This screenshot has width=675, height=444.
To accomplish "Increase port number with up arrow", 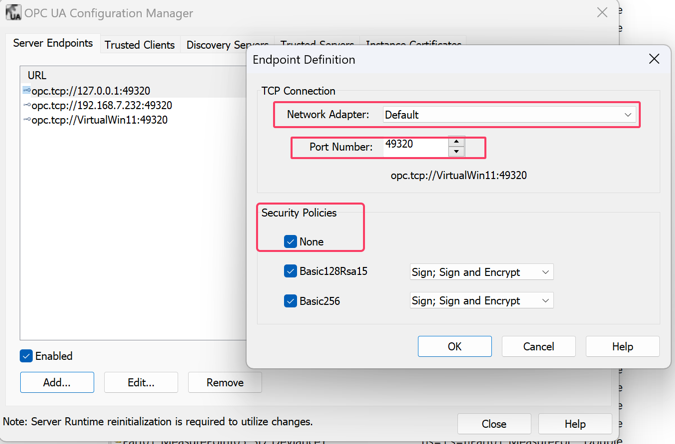I will 456,142.
